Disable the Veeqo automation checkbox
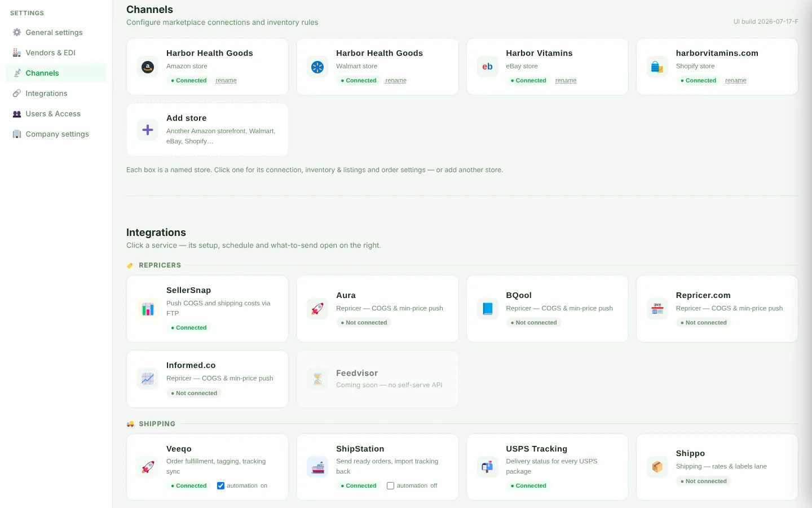Viewport: 812px width, 508px height. 220,485
